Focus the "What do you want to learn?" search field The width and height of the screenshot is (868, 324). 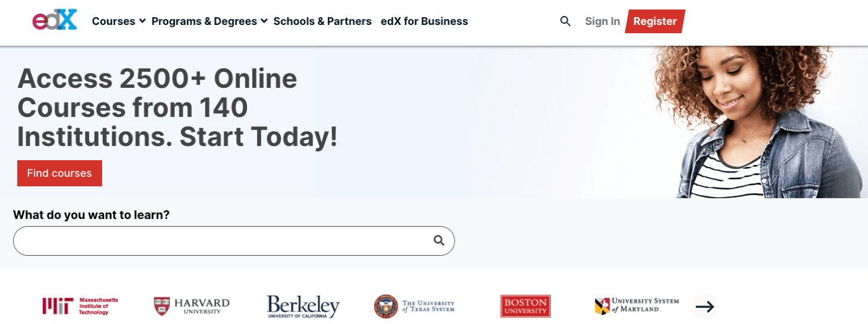point(220,241)
